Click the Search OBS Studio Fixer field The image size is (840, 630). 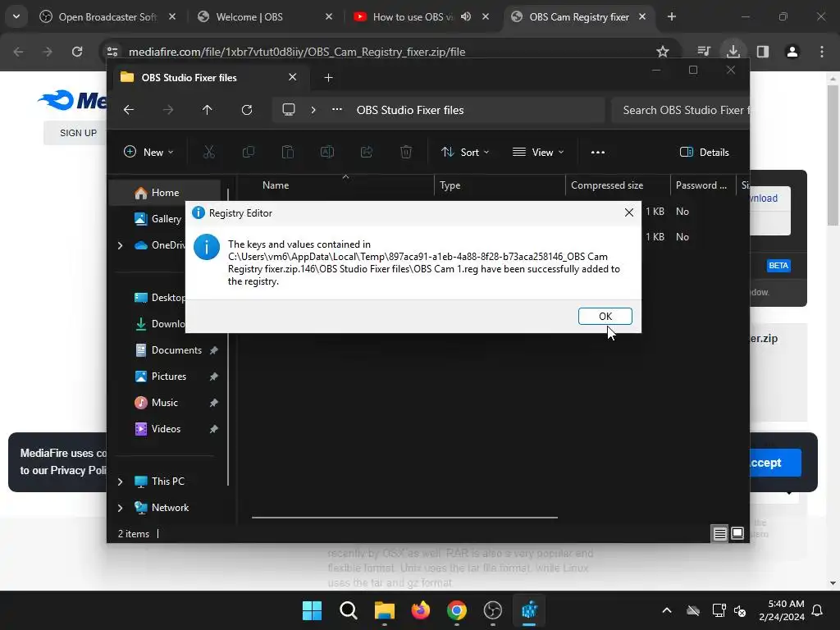680,110
